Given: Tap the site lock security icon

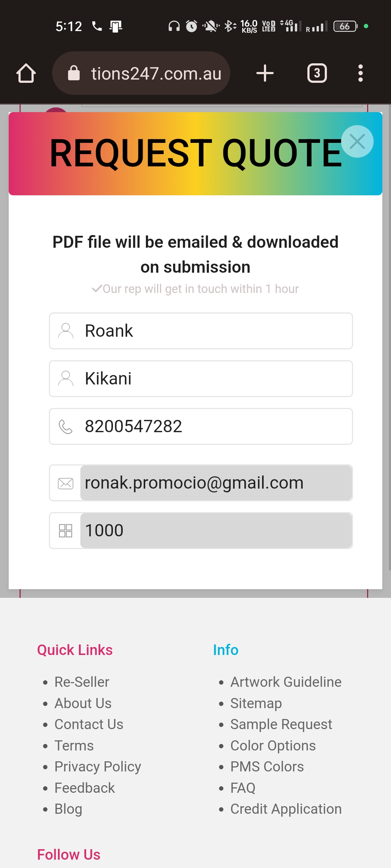Looking at the screenshot, I should (x=74, y=73).
